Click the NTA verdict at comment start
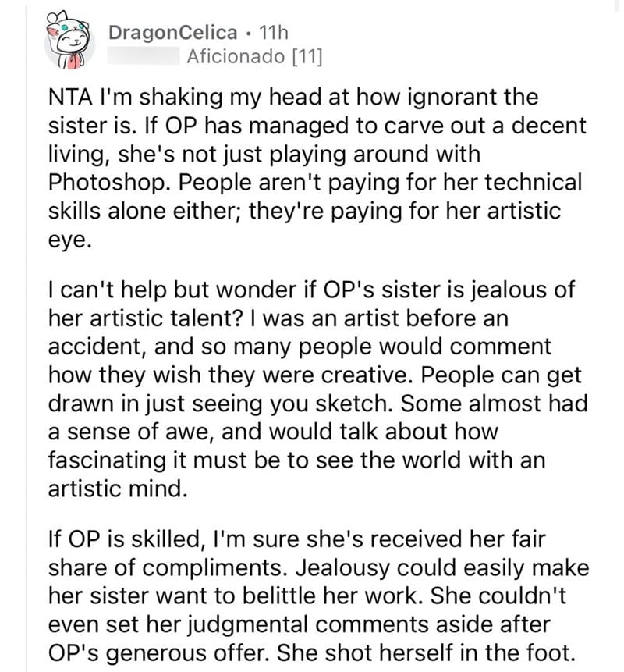The image size is (624, 672). [x=69, y=97]
